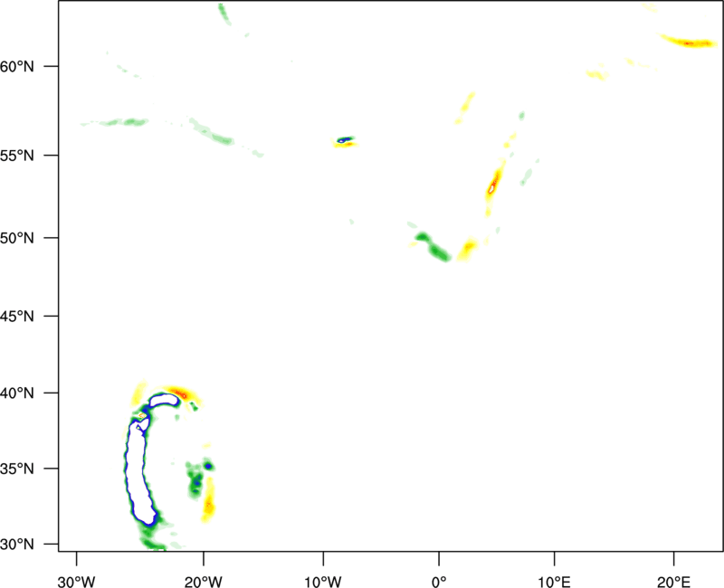Click the 40°N latitude label
724x588 pixels.
pos(17,394)
